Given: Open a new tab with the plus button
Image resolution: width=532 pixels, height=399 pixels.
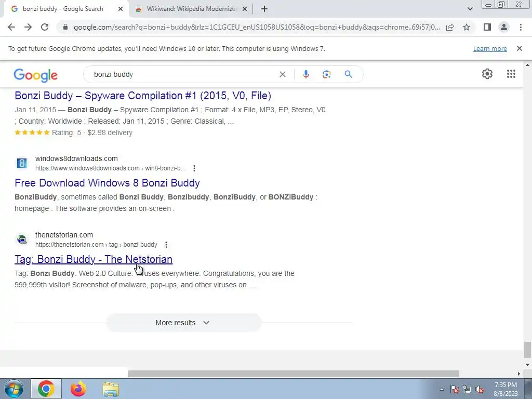Looking at the screenshot, I should pyautogui.click(x=264, y=9).
